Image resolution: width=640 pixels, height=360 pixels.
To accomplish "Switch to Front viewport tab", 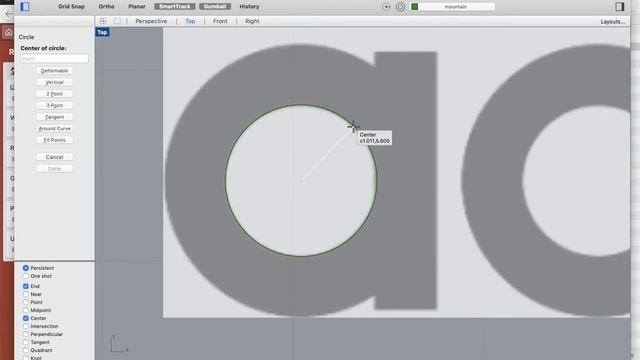I will [220, 21].
